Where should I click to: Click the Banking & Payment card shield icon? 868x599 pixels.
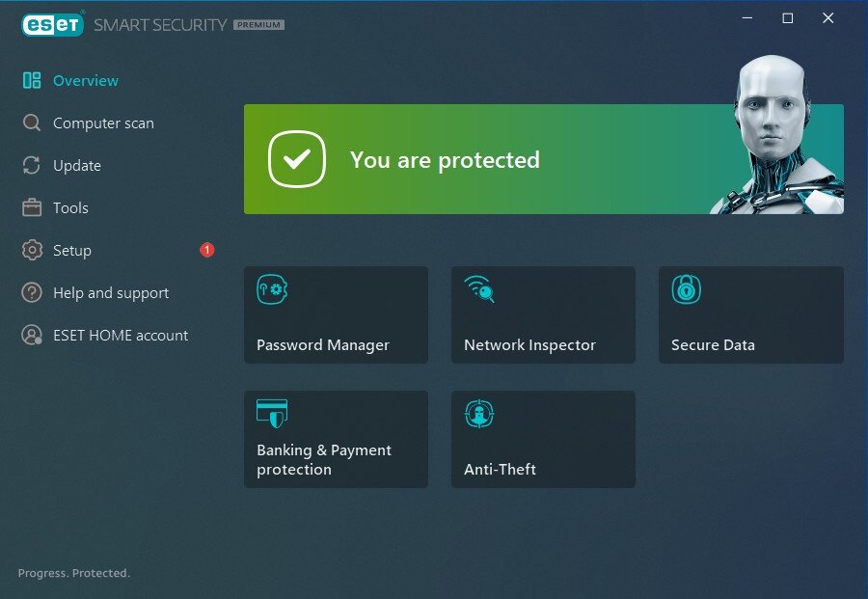pos(272,414)
